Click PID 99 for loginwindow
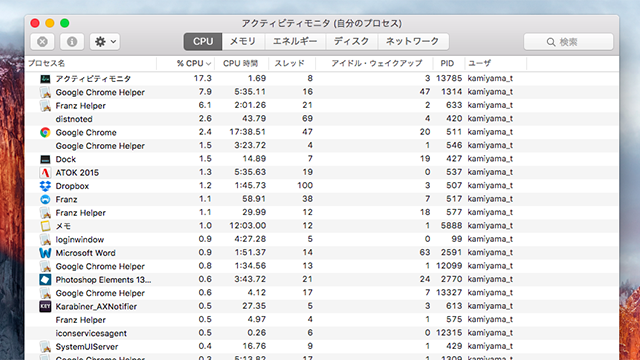 click(457, 239)
